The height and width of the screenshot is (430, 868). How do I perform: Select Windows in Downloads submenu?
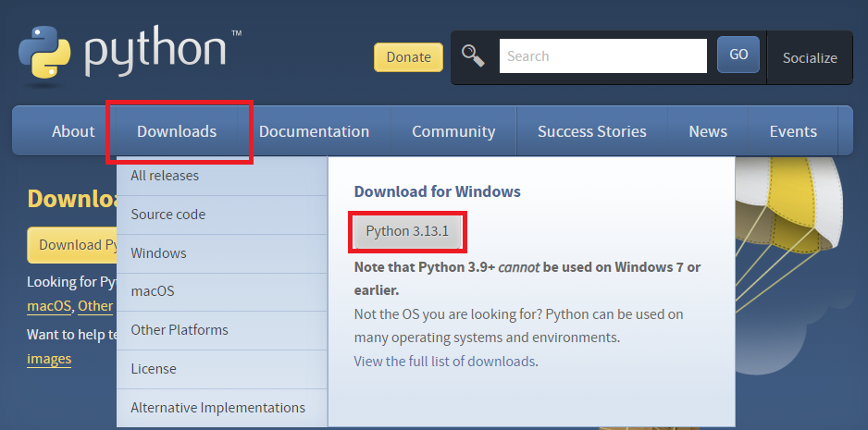222,253
